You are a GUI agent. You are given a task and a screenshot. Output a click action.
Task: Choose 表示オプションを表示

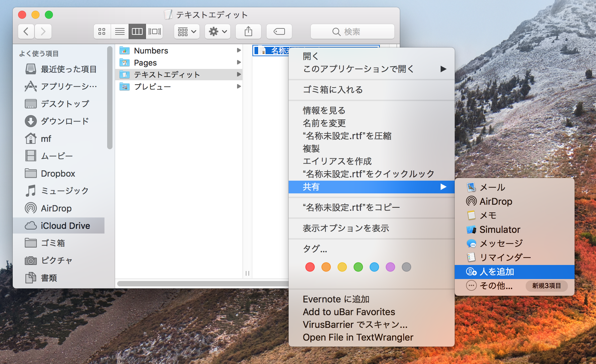click(x=372, y=228)
